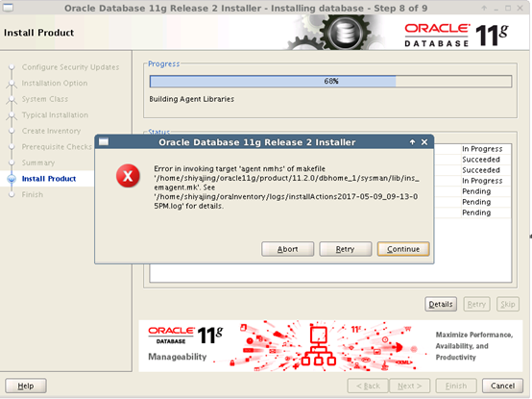The image size is (532, 399).
Task: Select Install Product step
Action: [x=49, y=179]
